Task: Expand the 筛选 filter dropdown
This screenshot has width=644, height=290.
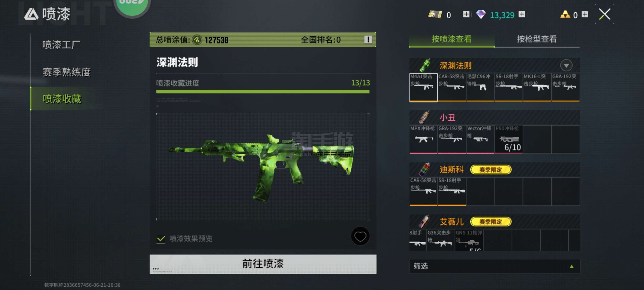Action: (x=494, y=266)
